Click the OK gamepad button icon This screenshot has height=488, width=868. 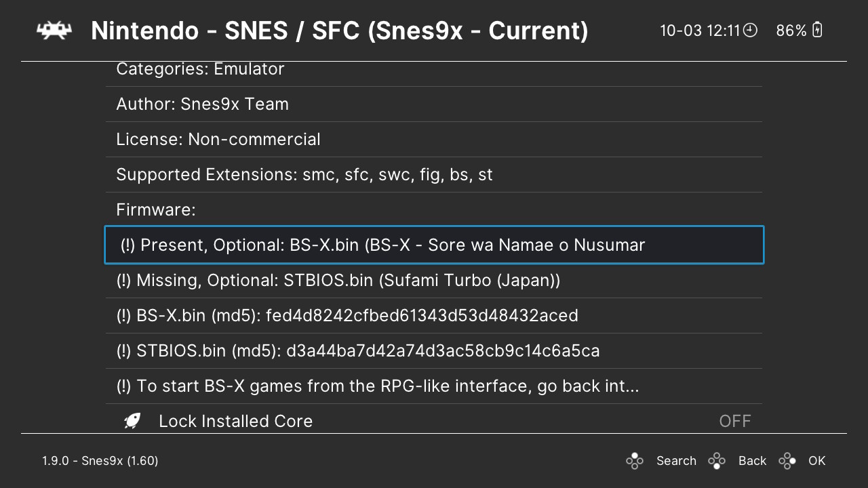coord(787,461)
